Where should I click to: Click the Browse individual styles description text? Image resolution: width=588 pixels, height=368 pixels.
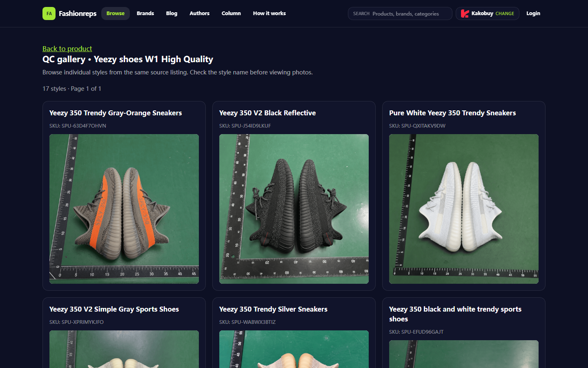178,72
